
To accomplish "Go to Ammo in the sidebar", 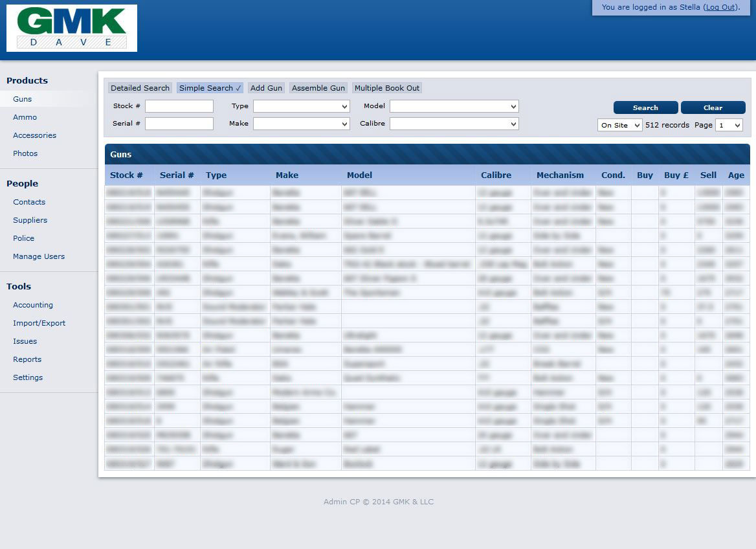I will coord(25,117).
